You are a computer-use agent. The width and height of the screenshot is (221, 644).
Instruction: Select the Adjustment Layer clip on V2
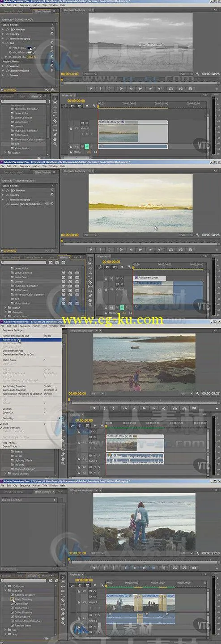(x=149, y=278)
